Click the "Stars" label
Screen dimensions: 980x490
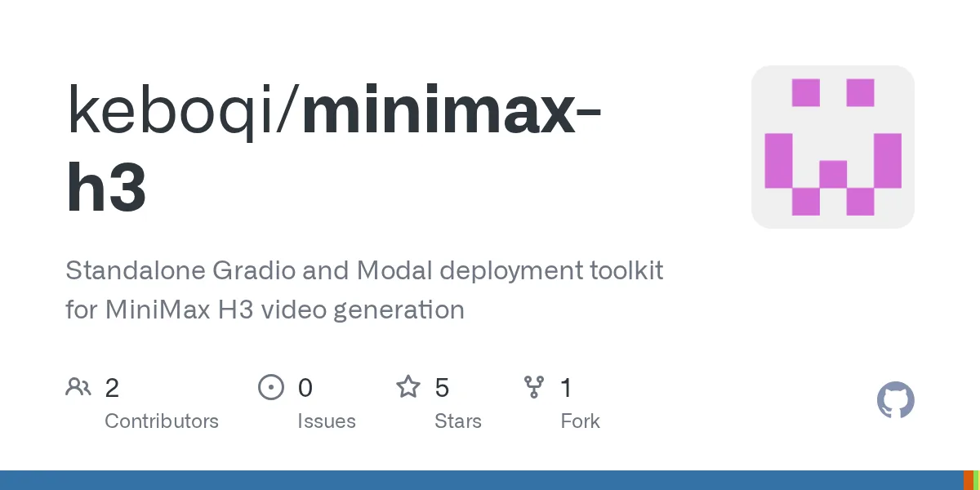[x=458, y=421]
